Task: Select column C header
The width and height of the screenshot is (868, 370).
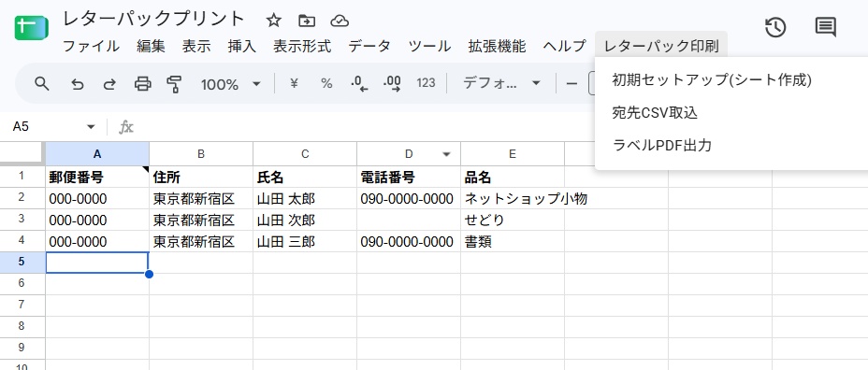Action: (x=305, y=154)
